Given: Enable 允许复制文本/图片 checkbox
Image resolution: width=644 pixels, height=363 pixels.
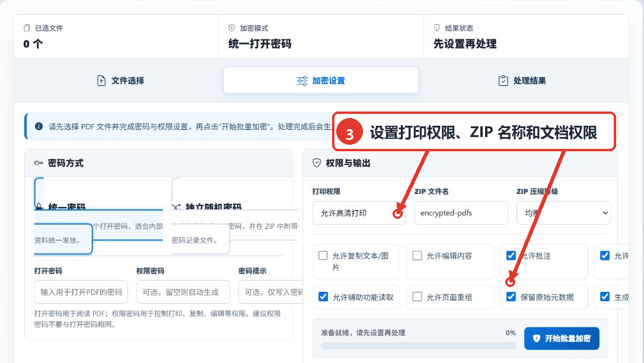Looking at the screenshot, I should [x=323, y=256].
